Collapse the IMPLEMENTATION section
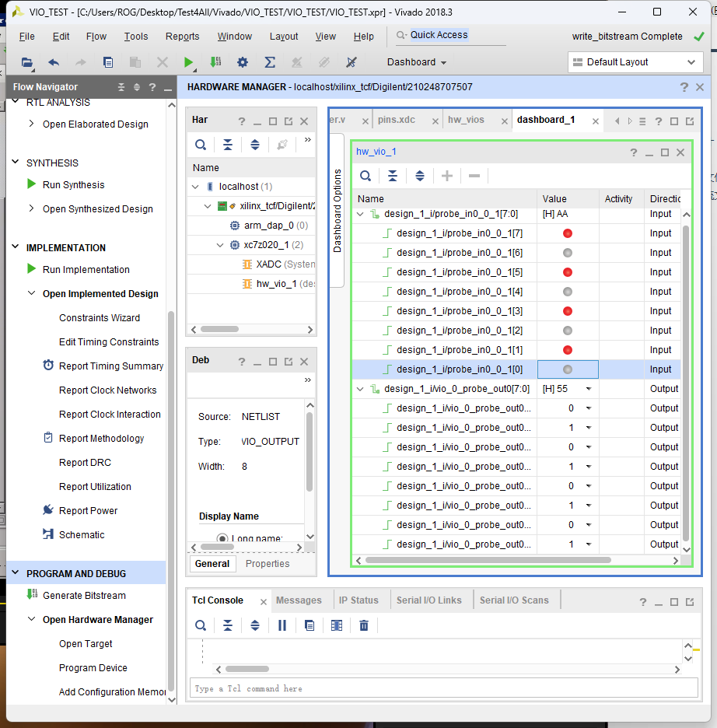Screen dimensions: 717x728 tap(16, 247)
